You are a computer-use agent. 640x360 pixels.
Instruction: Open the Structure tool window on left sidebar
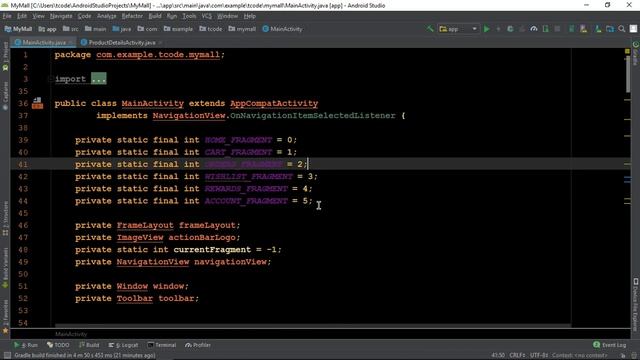click(5, 218)
